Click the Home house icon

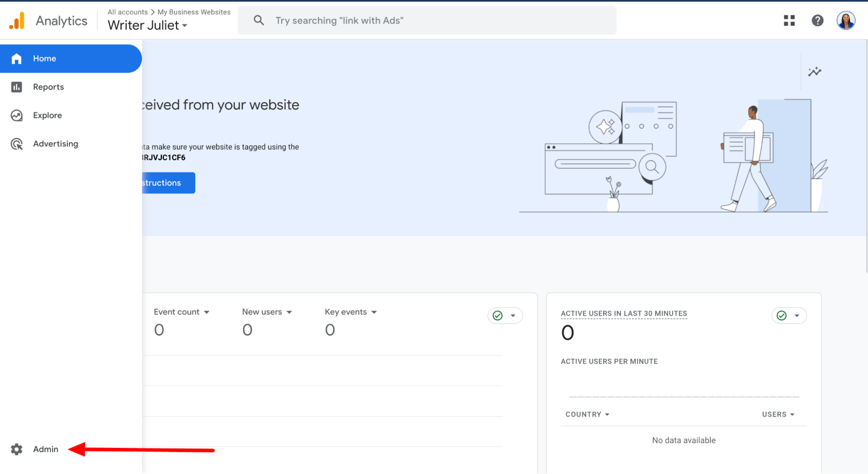click(x=17, y=59)
